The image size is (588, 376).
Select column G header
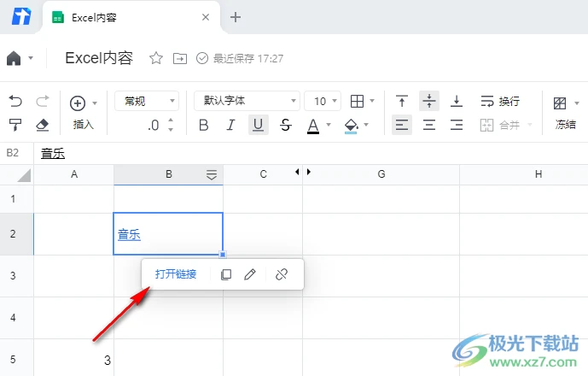pyautogui.click(x=381, y=174)
